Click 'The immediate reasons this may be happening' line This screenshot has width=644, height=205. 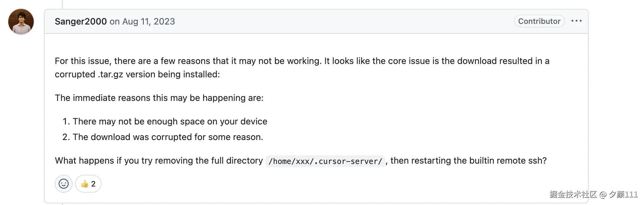click(x=159, y=98)
